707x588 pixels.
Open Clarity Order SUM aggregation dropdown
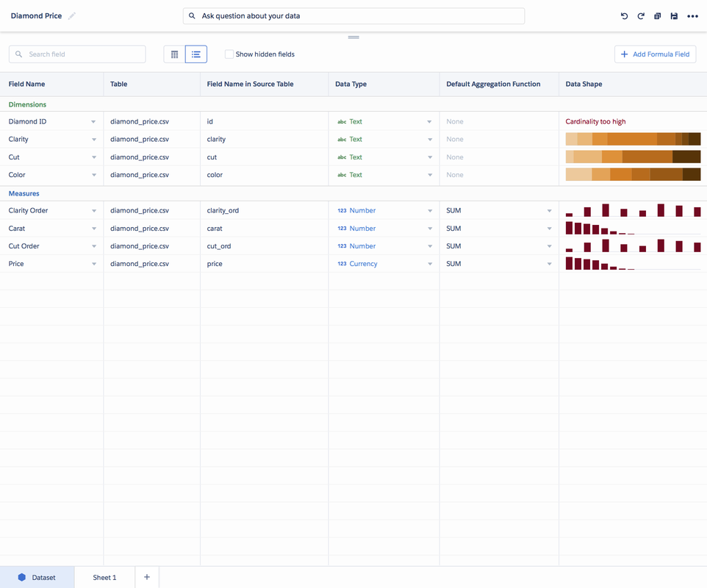[549, 211]
